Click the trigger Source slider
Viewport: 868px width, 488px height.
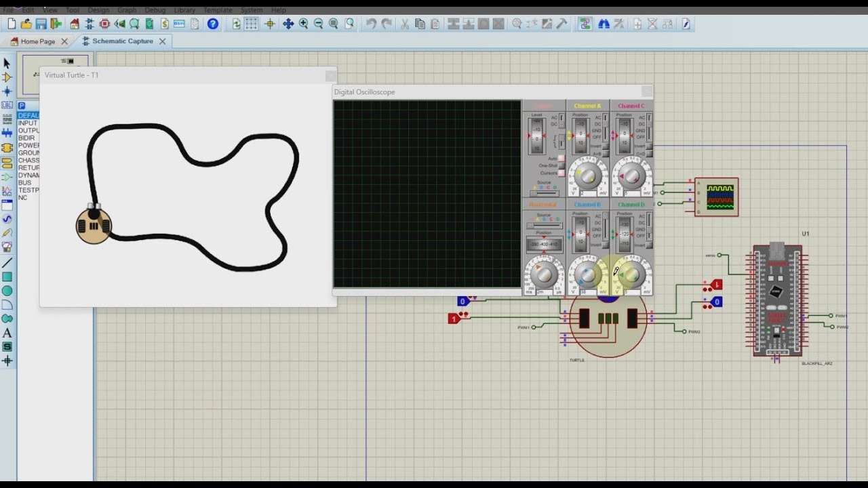pyautogui.click(x=545, y=193)
